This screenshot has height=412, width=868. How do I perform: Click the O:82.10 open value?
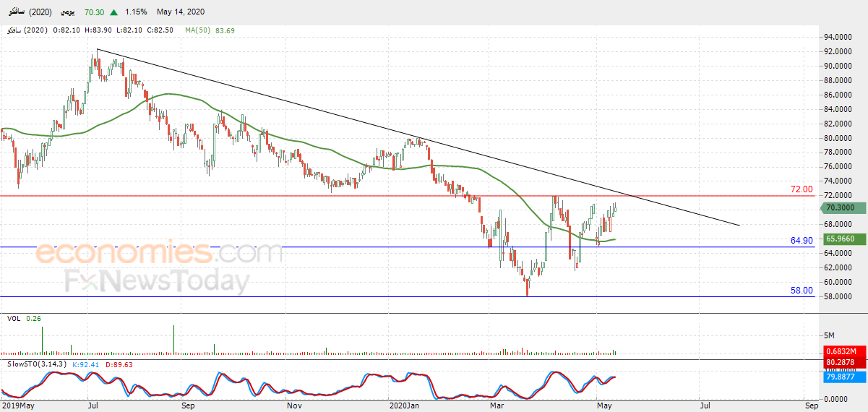click(x=68, y=30)
